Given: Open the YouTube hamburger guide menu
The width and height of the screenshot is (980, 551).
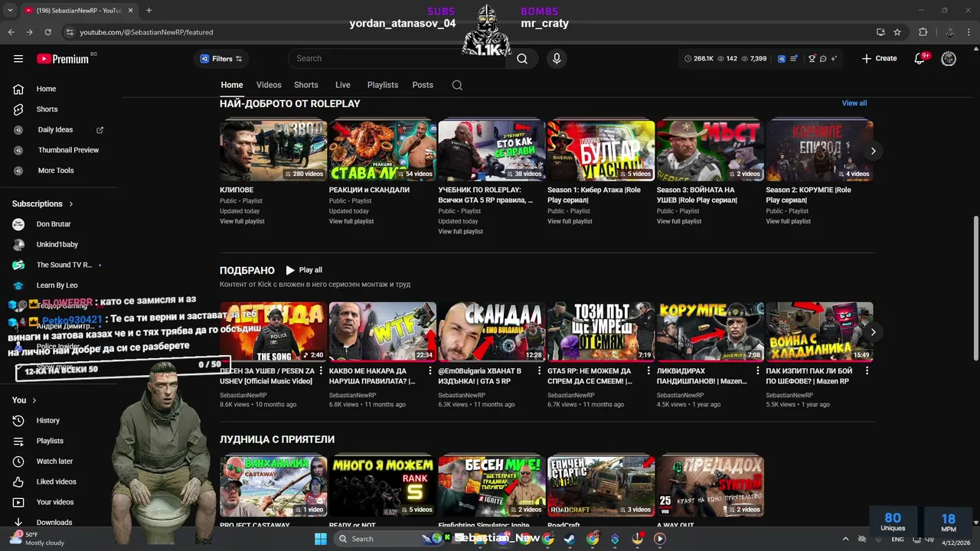Looking at the screenshot, I should click(18, 59).
